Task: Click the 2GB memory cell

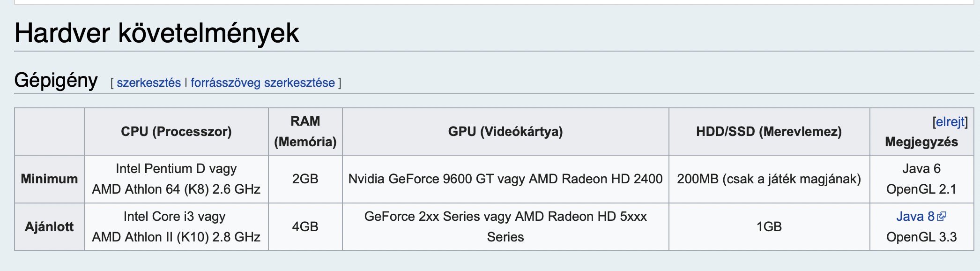Action: coord(305,179)
